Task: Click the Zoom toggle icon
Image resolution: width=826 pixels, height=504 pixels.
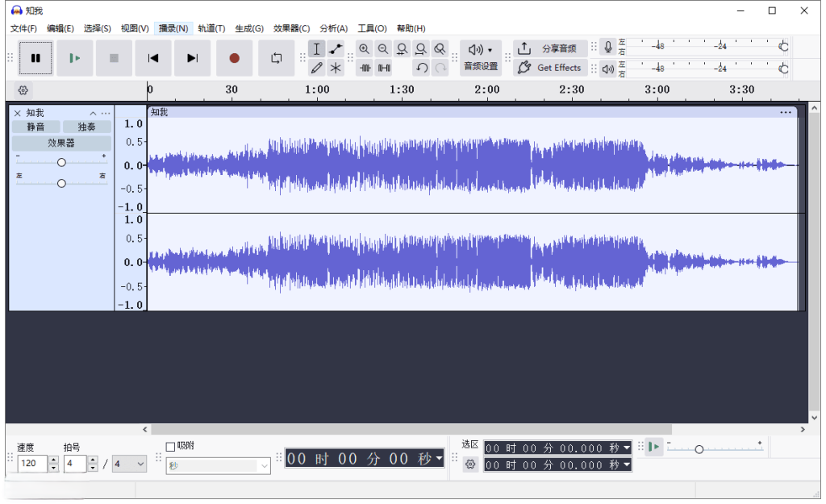Action: 440,49
